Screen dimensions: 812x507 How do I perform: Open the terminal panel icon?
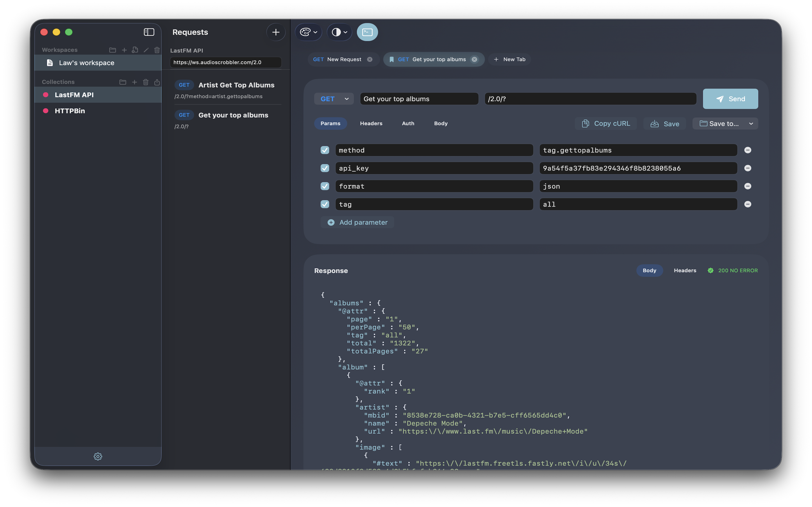coord(367,32)
